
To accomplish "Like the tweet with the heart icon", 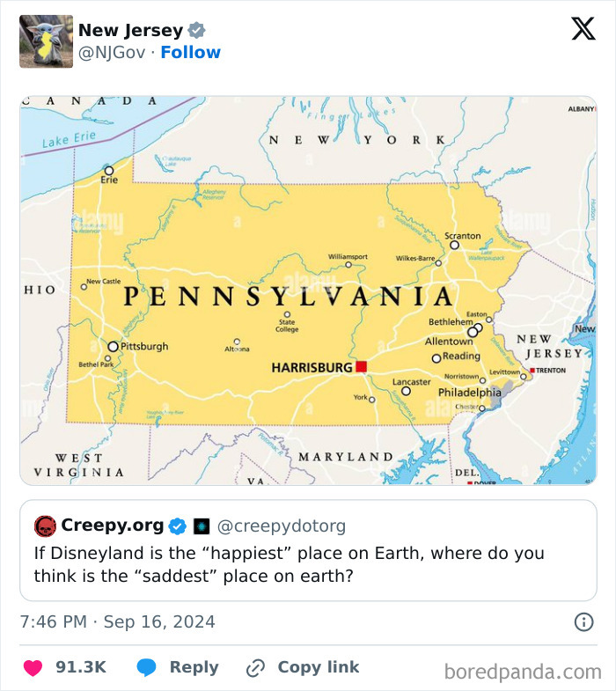I will point(33,667).
